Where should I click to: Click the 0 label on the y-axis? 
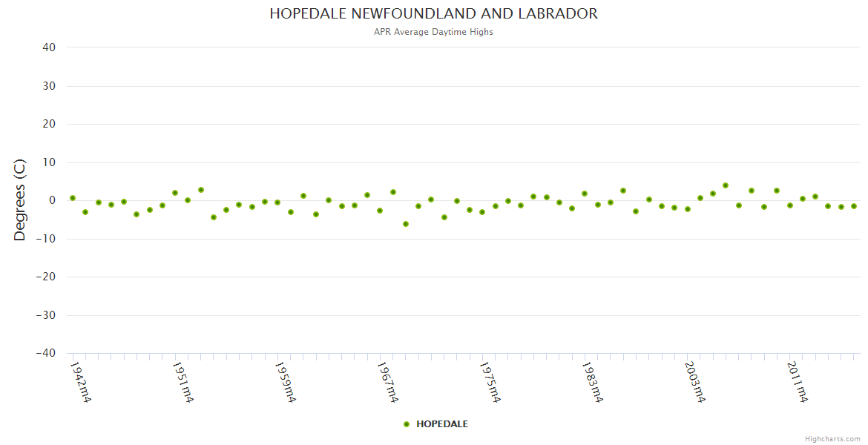point(52,200)
